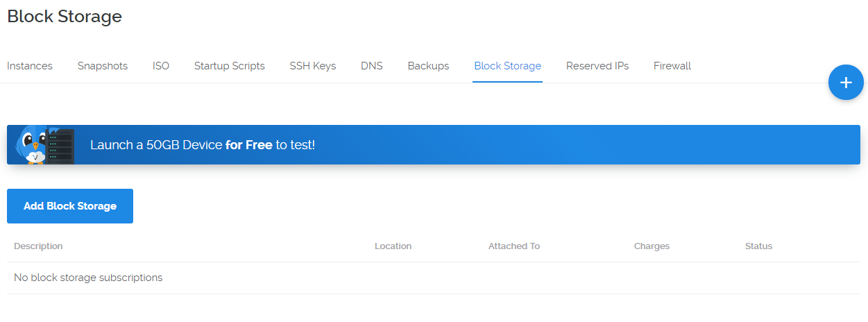Click the No block storage subscriptions row
This screenshot has width=868, height=322.
coord(434,278)
